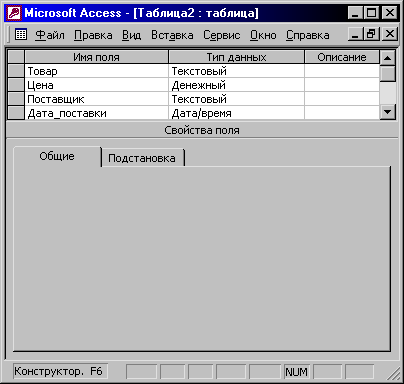Click the Текстовый data type of Поставщик

tap(236, 99)
